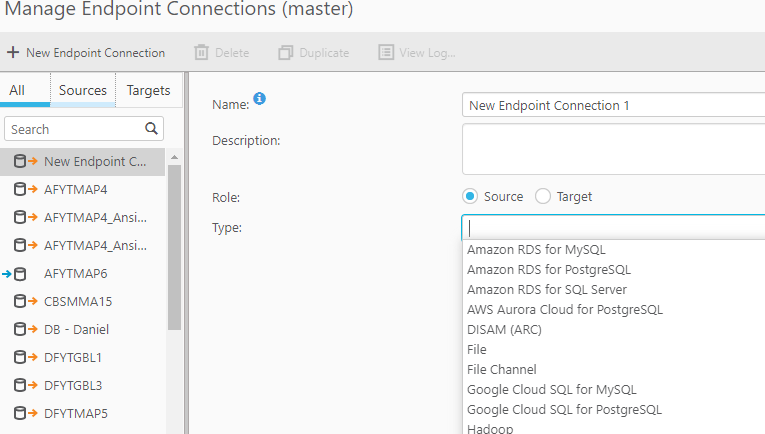This screenshot has width=765, height=434.
Task: Click the plus icon for New Endpoint Connection
Action: (x=13, y=53)
